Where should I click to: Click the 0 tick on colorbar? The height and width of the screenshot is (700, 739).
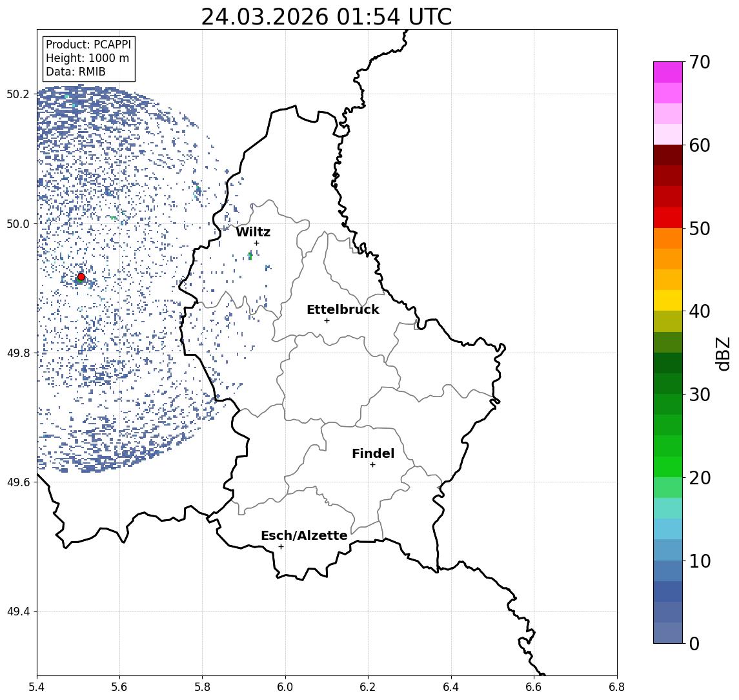pyautogui.click(x=694, y=643)
